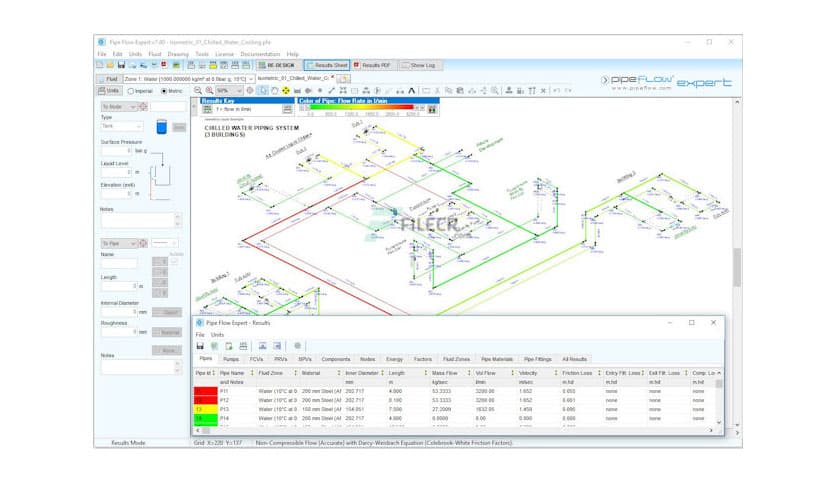Click the Show Log button
Image resolution: width=836 pixels, height=484 pixels.
pyautogui.click(x=418, y=65)
